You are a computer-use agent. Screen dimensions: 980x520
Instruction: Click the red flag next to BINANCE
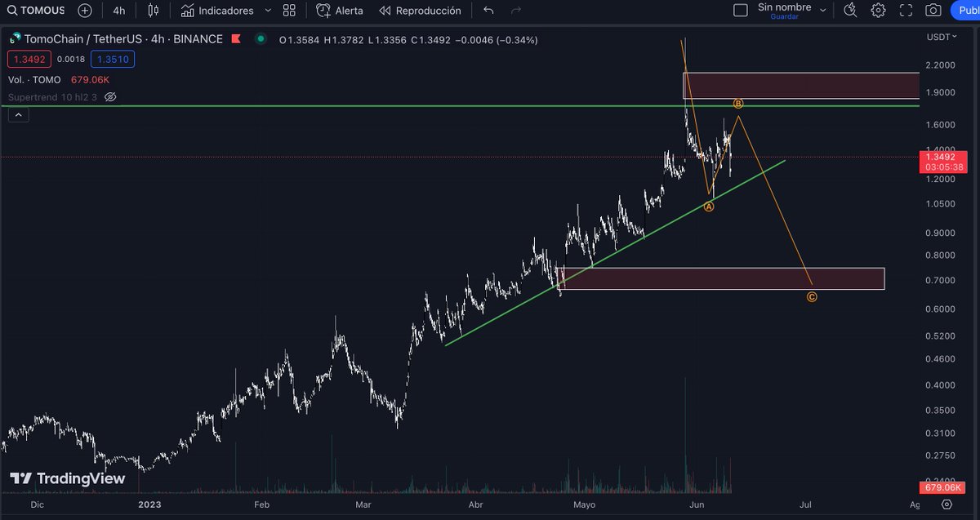pos(237,39)
